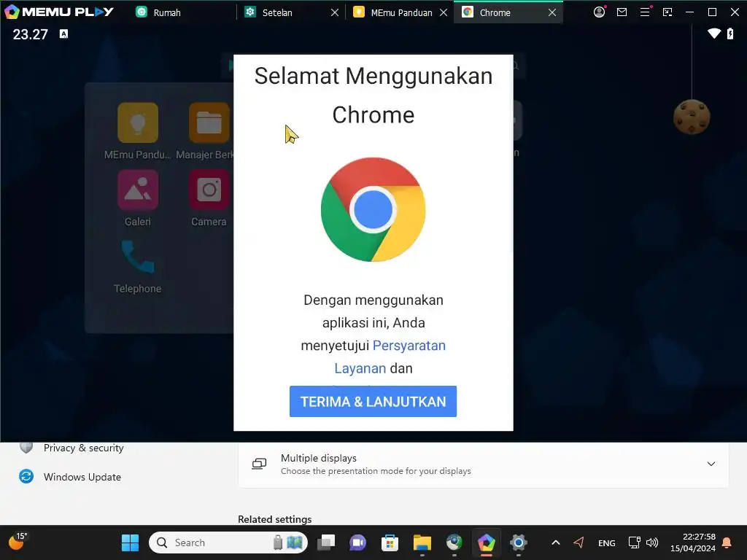The image size is (747, 560).
Task: Open Microsoft Store from taskbar
Action: pos(390,542)
